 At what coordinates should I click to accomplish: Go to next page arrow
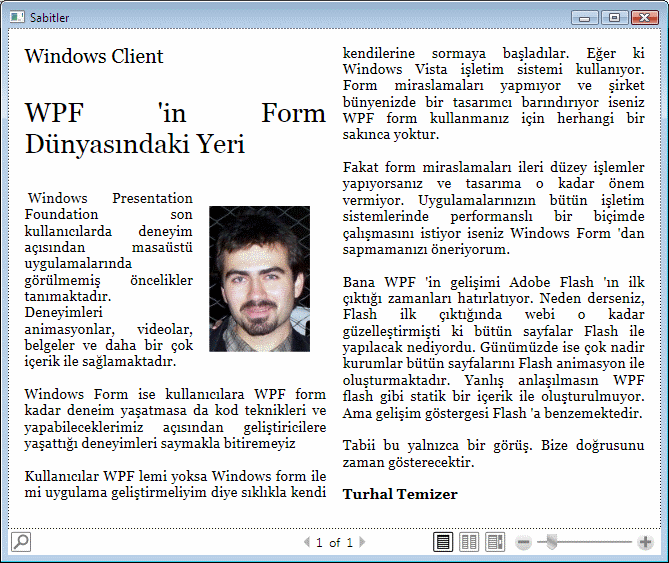(x=362, y=542)
